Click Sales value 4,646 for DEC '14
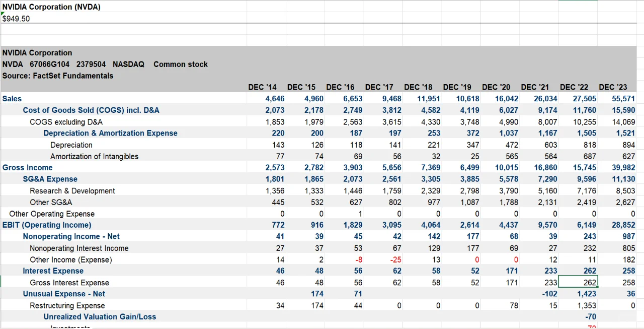644x329 pixels. [275, 99]
